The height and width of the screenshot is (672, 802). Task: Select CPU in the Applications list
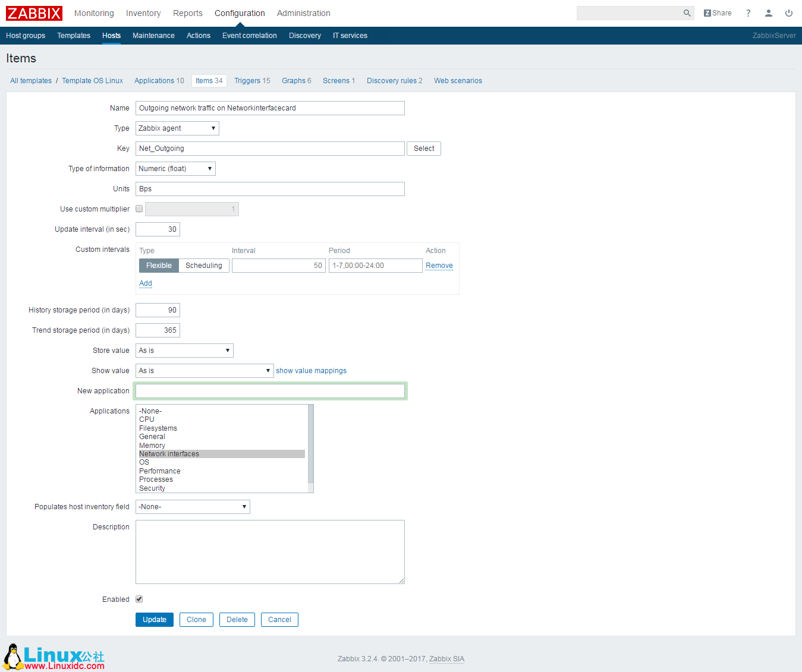[146, 419]
